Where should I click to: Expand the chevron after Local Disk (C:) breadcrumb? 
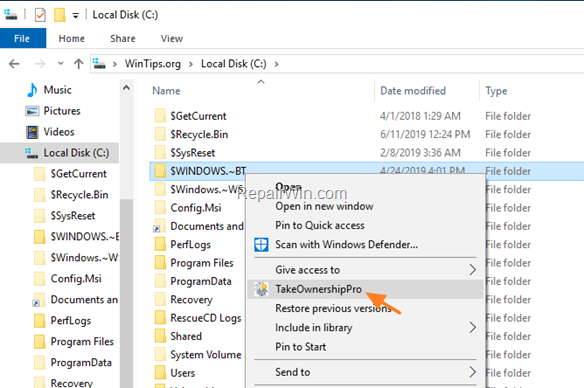276,64
